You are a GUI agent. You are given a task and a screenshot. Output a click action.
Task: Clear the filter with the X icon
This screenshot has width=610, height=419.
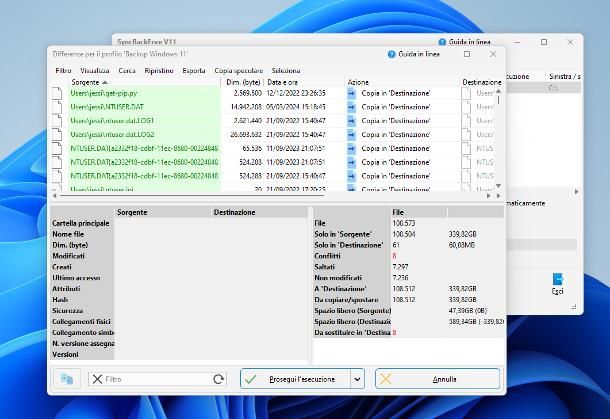97,379
